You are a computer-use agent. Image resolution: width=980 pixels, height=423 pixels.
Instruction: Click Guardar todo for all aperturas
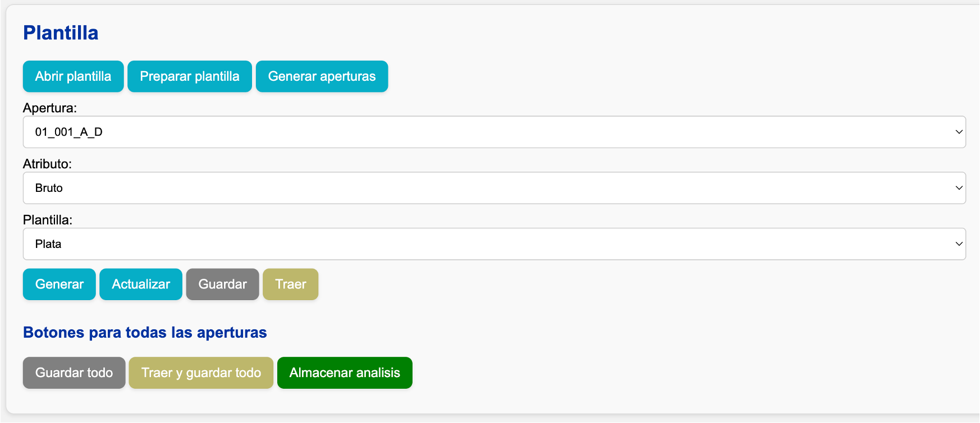(74, 373)
